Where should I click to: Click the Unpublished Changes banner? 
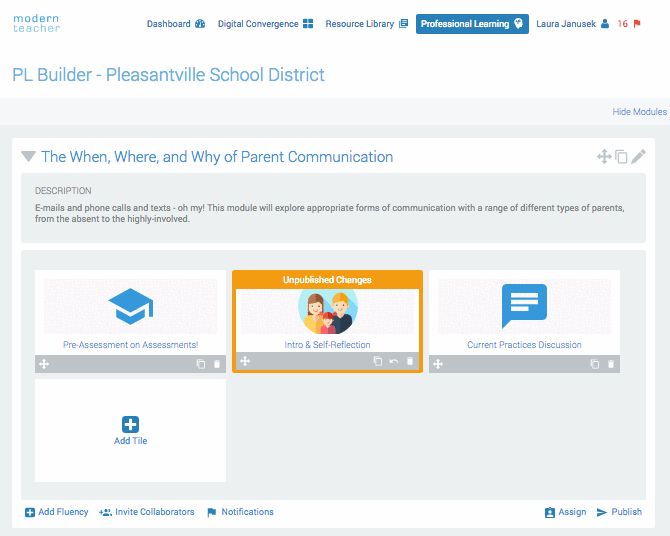click(x=327, y=280)
